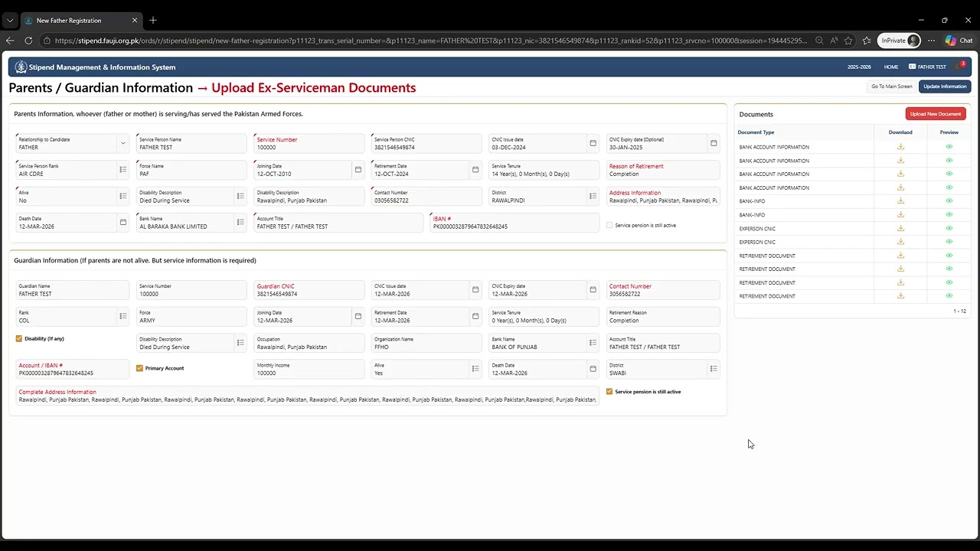Viewport: 980px width, 551px height.
Task: Edit the parent Reason of Retirement field
Action: [663, 170]
